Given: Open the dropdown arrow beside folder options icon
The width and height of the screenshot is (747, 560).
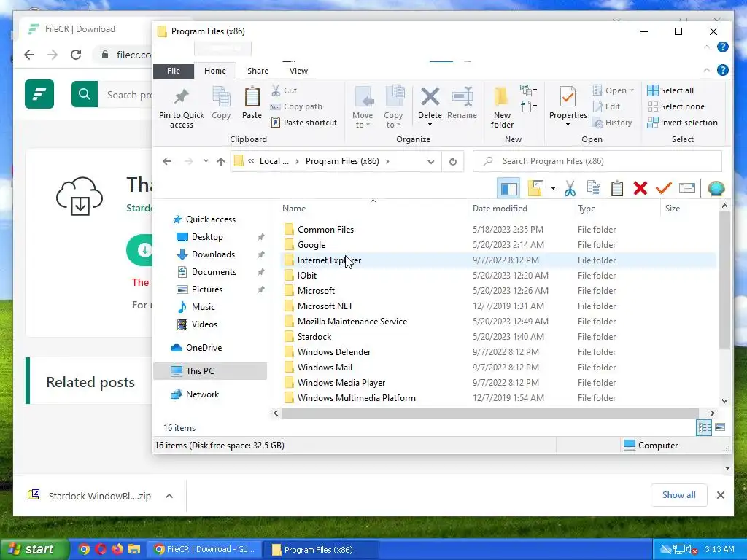Looking at the screenshot, I should (x=553, y=188).
